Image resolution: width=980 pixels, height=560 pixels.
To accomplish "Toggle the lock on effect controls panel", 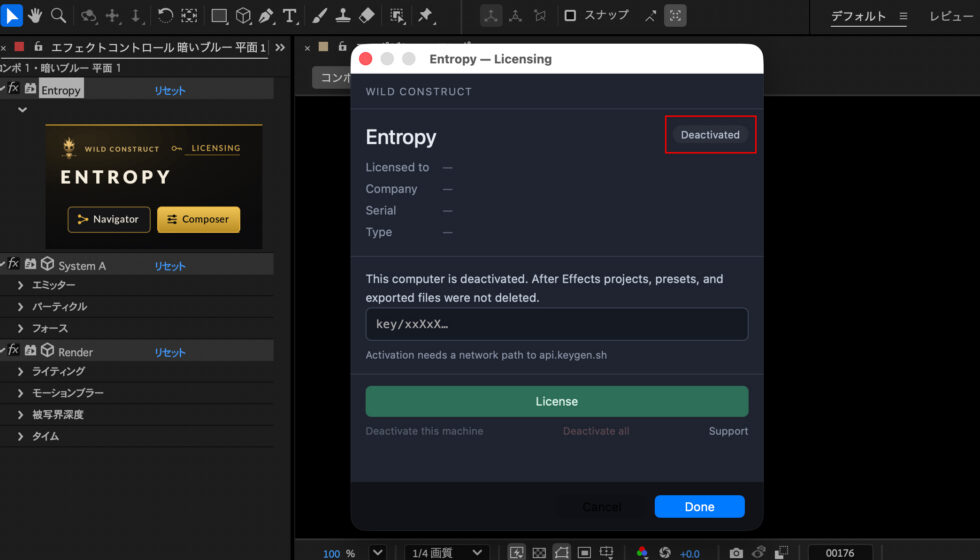I will (38, 47).
